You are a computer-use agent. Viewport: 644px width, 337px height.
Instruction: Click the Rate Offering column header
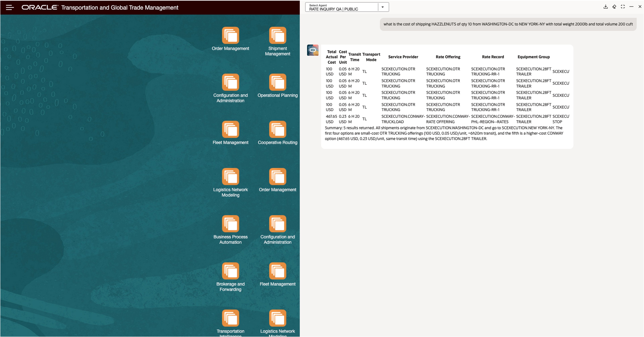pos(448,57)
